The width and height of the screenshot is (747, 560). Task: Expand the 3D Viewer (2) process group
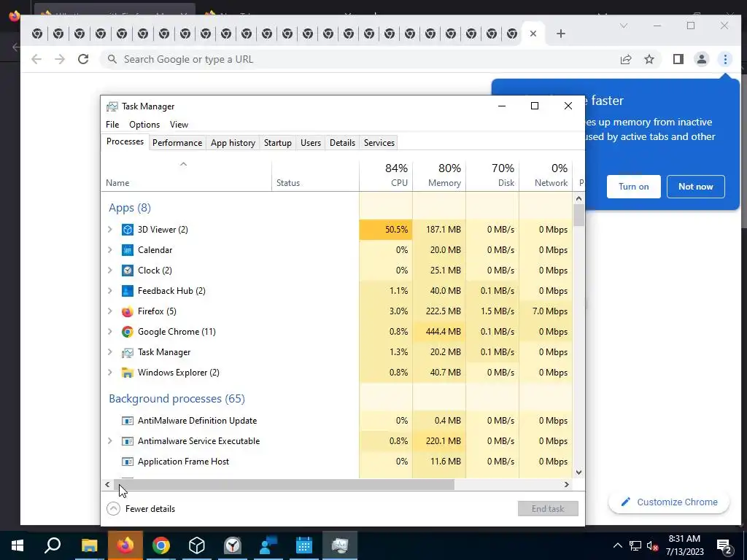[x=110, y=230]
